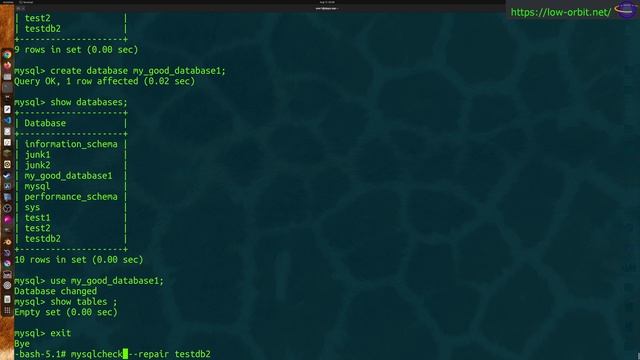Click the 'Database changed' message
Screen dimensions: 640x360
pos(56,291)
